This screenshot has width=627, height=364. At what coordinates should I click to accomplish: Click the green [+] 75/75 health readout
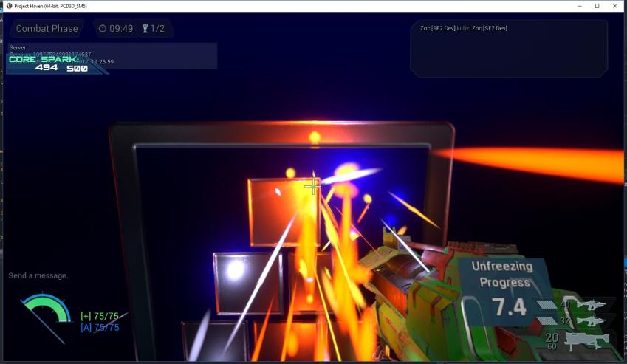[100, 317]
